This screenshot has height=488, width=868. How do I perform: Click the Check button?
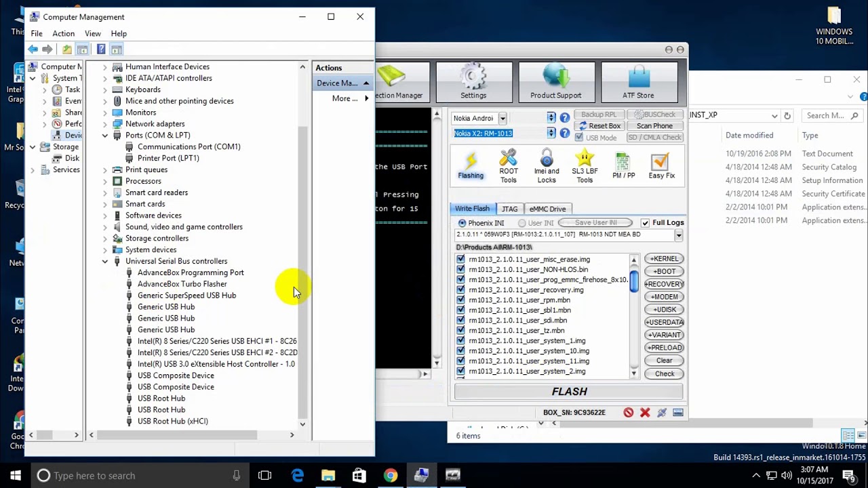tap(664, 374)
